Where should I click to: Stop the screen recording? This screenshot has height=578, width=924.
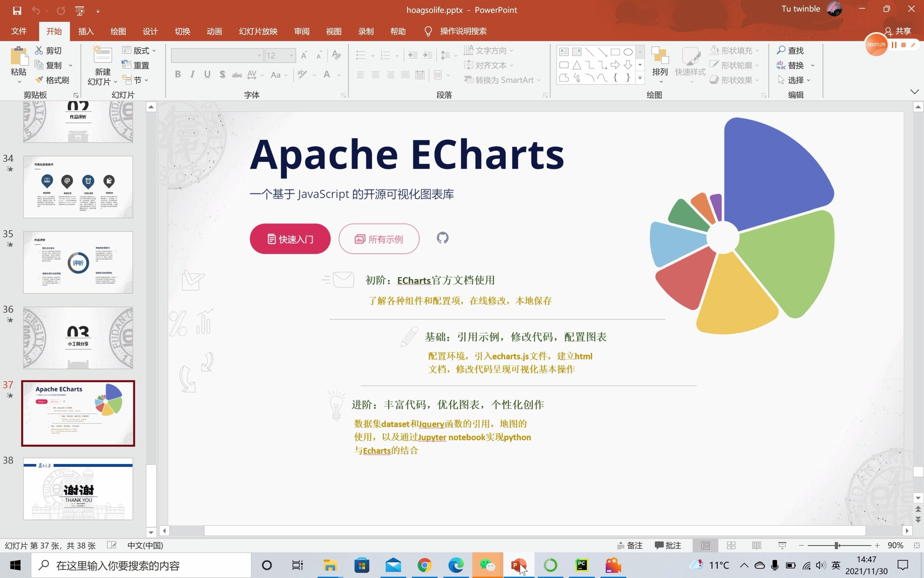tap(903, 45)
